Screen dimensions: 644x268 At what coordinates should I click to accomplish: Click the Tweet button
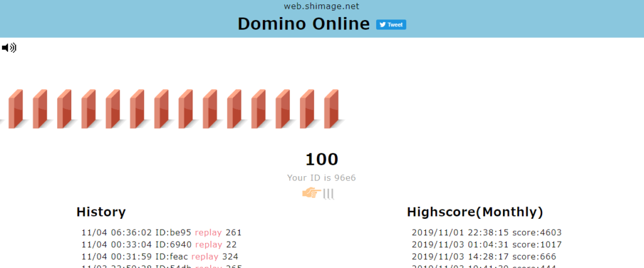pos(391,25)
